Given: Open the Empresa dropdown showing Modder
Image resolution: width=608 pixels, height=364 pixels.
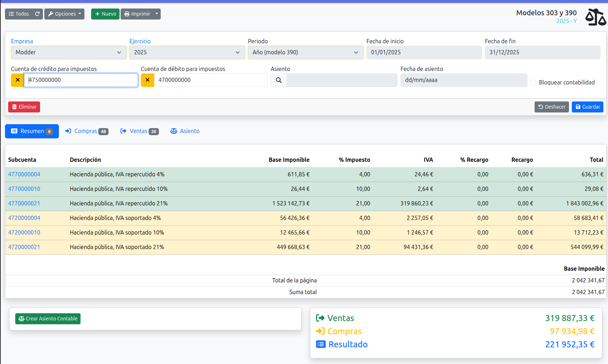Looking at the screenshot, I should point(68,53).
